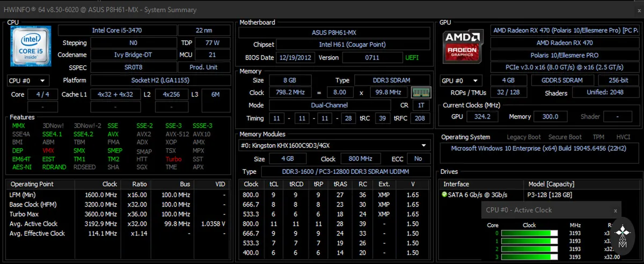The width and height of the screenshot is (644, 264).
Task: Close the CPU #0 Active Clock panel
Action: (616, 211)
